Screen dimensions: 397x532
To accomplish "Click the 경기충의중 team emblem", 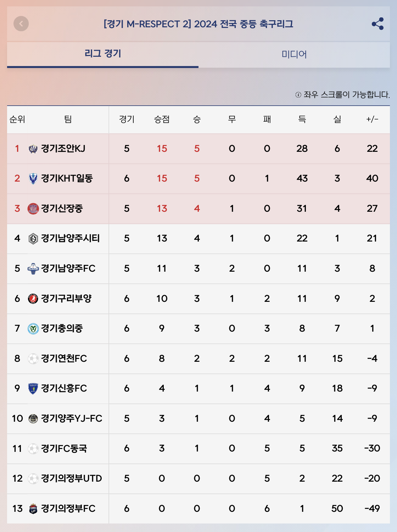I will tap(33, 329).
